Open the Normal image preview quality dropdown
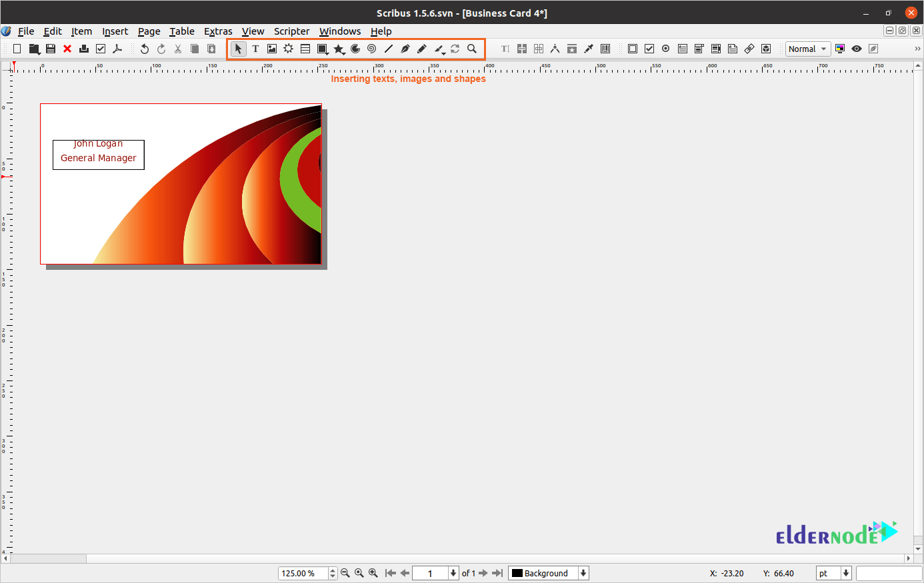The image size is (924, 583). (x=808, y=49)
